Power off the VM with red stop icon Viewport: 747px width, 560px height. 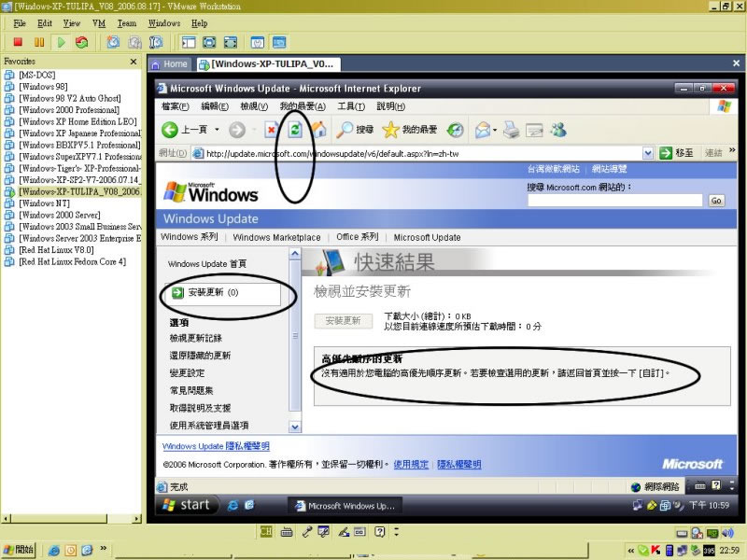[18, 42]
